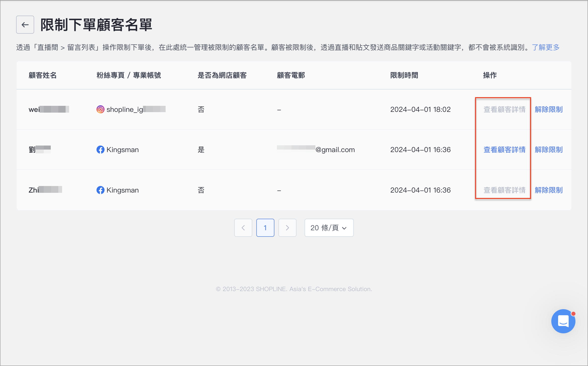Click the 限制時間 column header
588x366 pixels.
click(404, 75)
